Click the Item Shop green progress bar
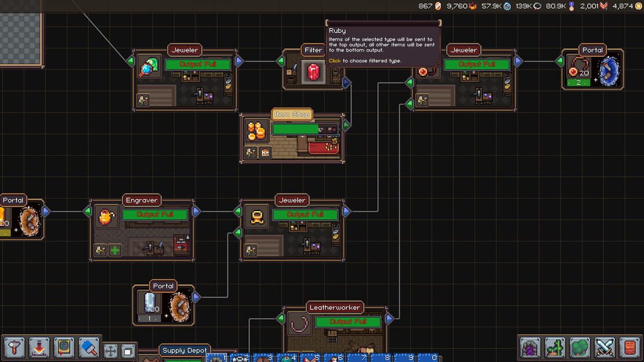The height and width of the screenshot is (362, 644). (x=305, y=129)
